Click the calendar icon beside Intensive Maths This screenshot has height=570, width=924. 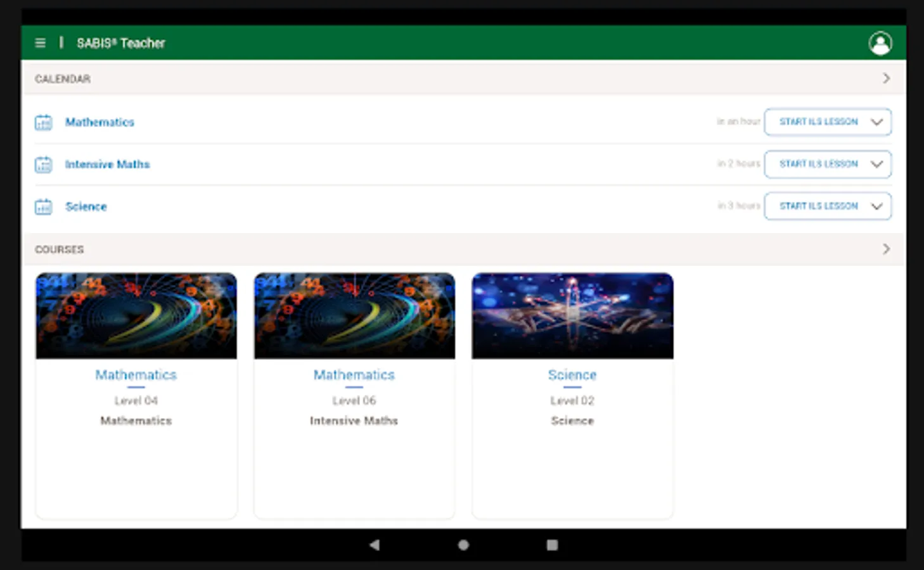[43, 165]
